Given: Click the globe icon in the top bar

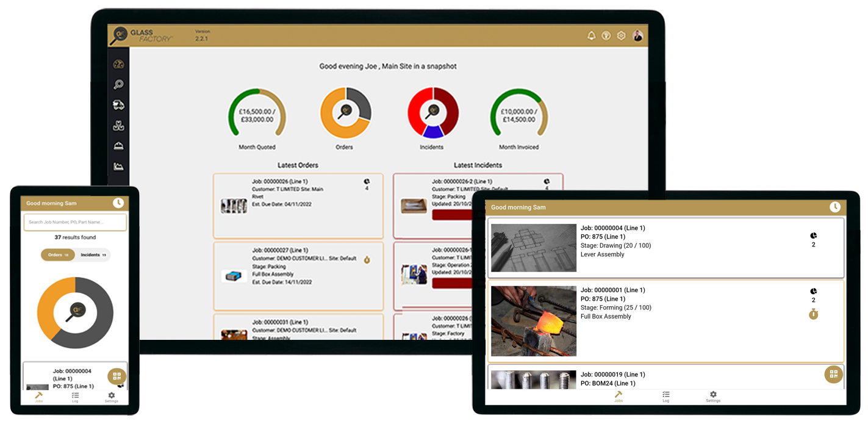Looking at the screenshot, I should (x=606, y=35).
